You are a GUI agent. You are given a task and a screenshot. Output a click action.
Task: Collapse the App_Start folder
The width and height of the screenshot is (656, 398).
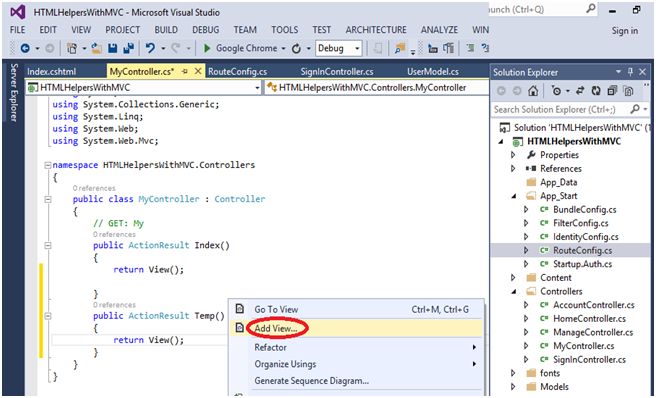(514, 196)
